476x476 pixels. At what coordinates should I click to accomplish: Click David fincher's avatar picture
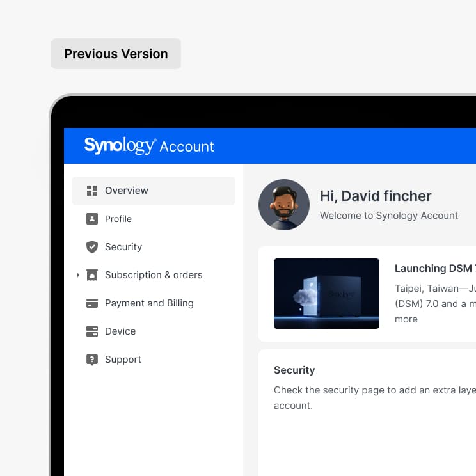(284, 205)
